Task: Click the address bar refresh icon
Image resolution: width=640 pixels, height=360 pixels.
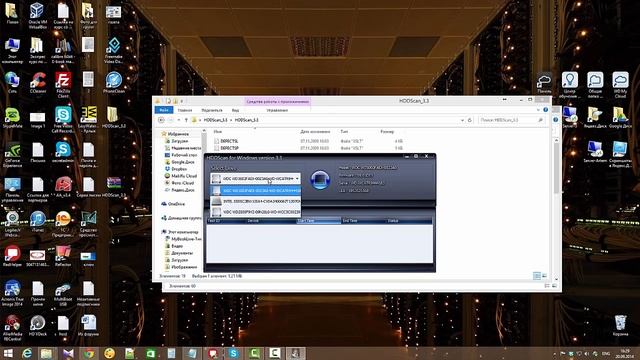Action: [x=469, y=120]
